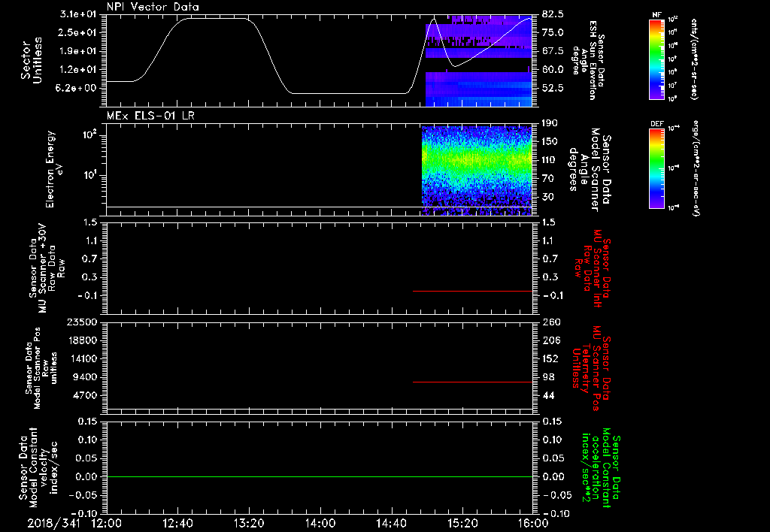Image resolution: width=770 pixels, height=532 pixels.
Task: Click the "23500" scanner position tick
Action: coord(83,322)
